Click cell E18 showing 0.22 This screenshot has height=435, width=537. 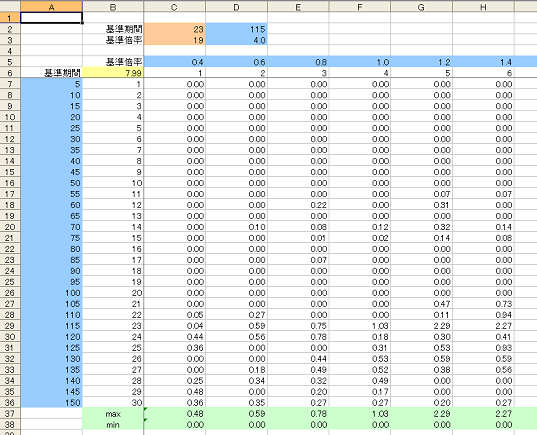click(x=298, y=205)
